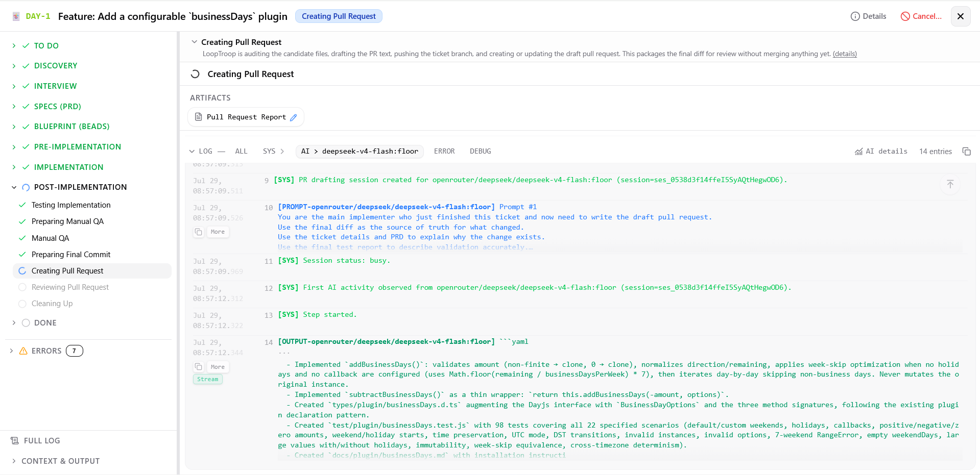
Task: Collapse the Creating Pull Request header
Action: coord(194,42)
